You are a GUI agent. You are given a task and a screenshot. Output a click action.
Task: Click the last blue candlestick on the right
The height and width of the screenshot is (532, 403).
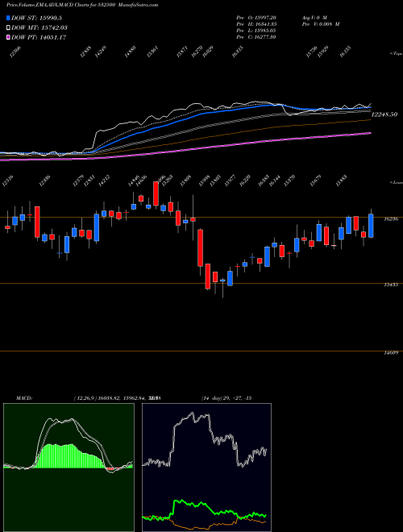tap(371, 226)
